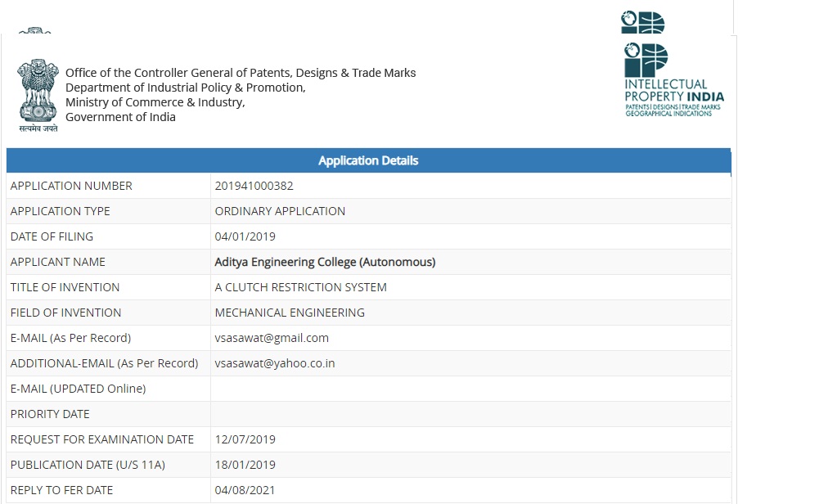Click the REPLY TO FER DATE label
819x504 pixels.
click(61, 490)
